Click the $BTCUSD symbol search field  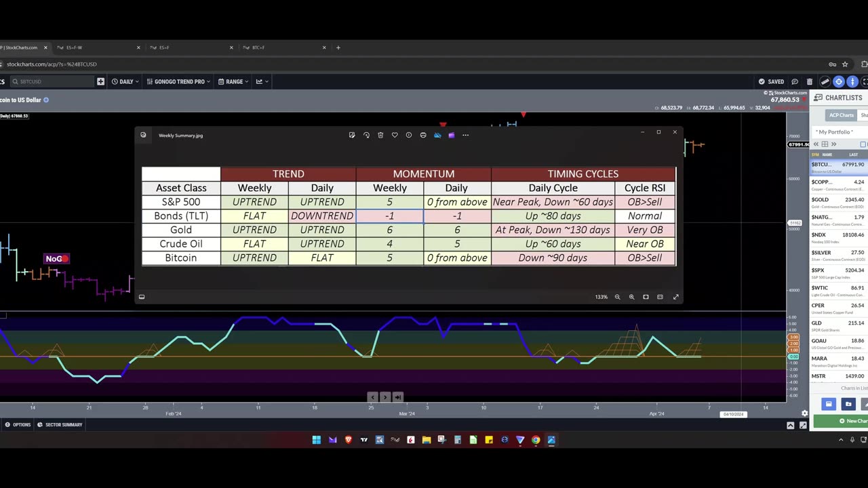pos(51,81)
